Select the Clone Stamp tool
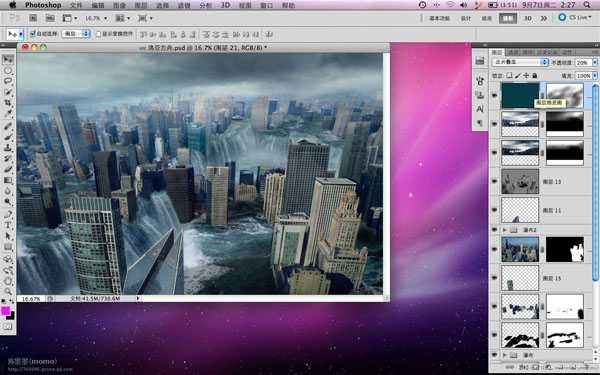The image size is (600, 375). (8, 148)
